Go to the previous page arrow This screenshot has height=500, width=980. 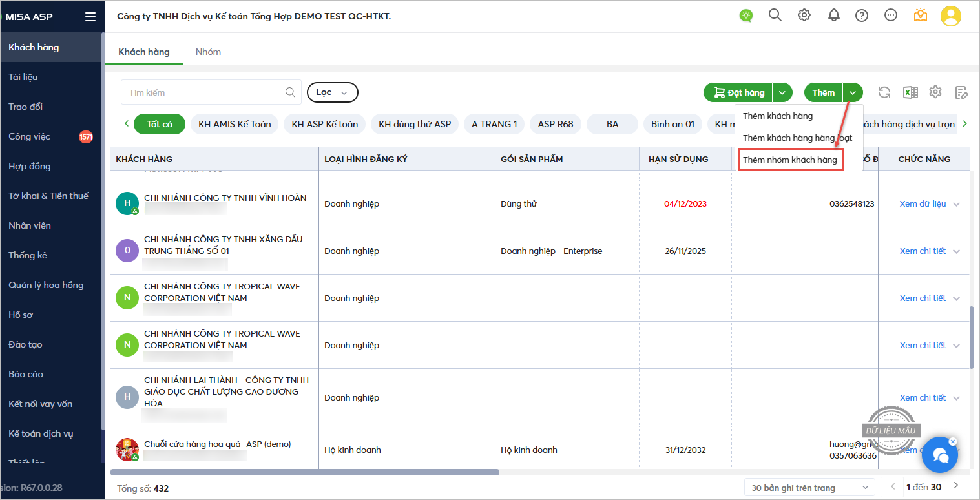pos(893,486)
